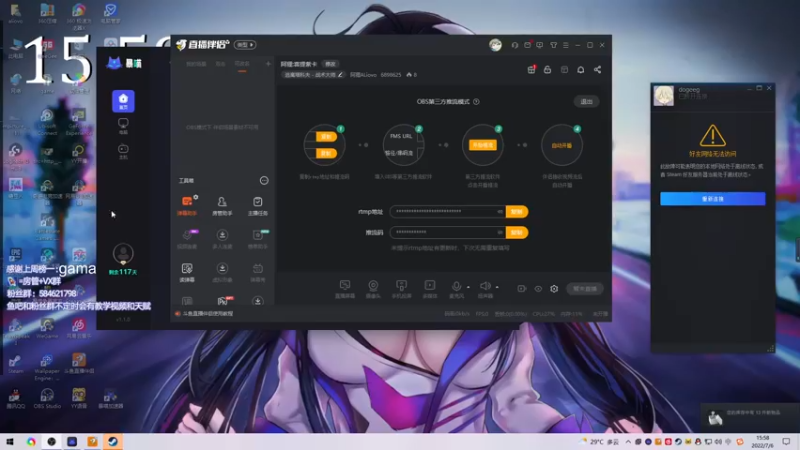This screenshot has height=450, width=800.
Task: Open the bell notification icon
Action: (581, 69)
